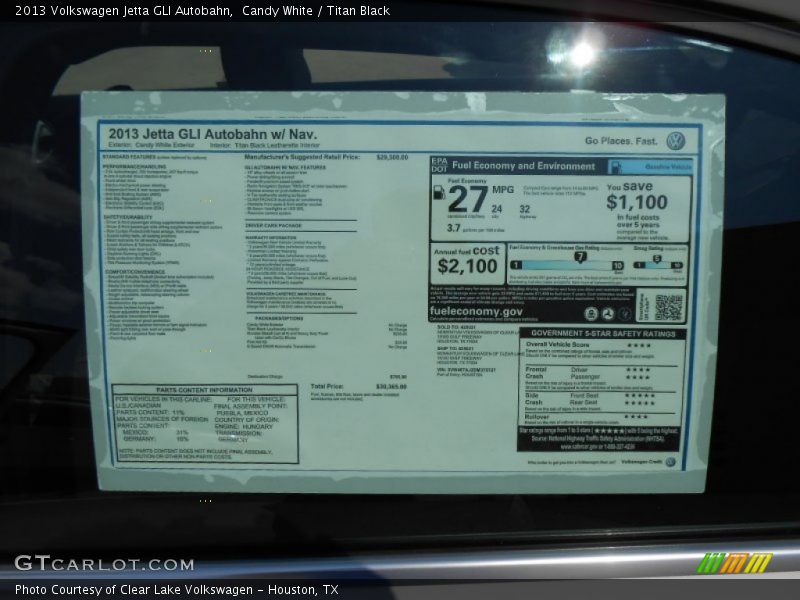Click 'Fuel Economy and Environment' header
Screen dimensions: 800x600
[523, 166]
